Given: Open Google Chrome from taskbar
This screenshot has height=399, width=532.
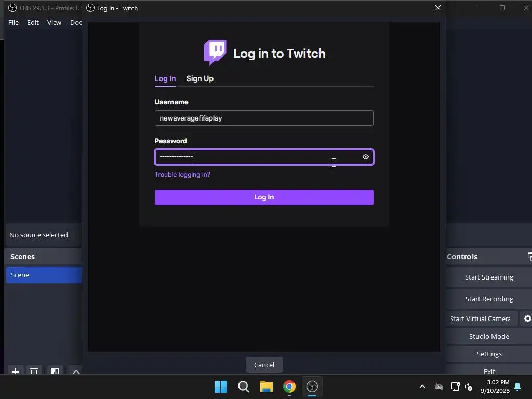Looking at the screenshot, I should point(289,387).
